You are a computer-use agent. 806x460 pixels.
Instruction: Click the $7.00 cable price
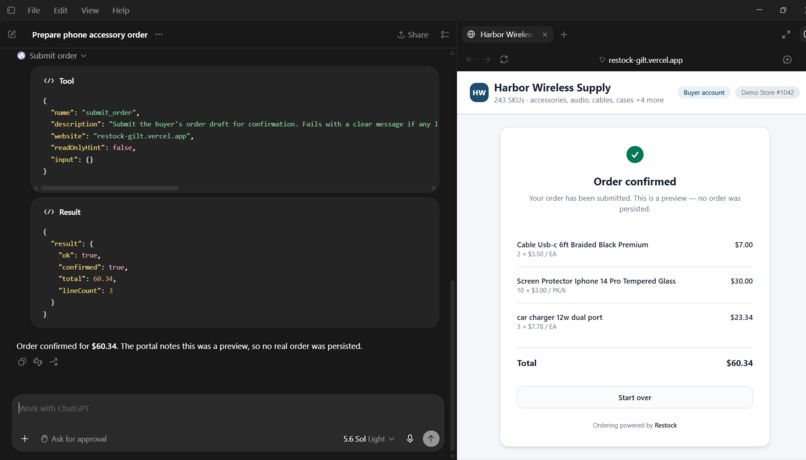click(x=743, y=245)
